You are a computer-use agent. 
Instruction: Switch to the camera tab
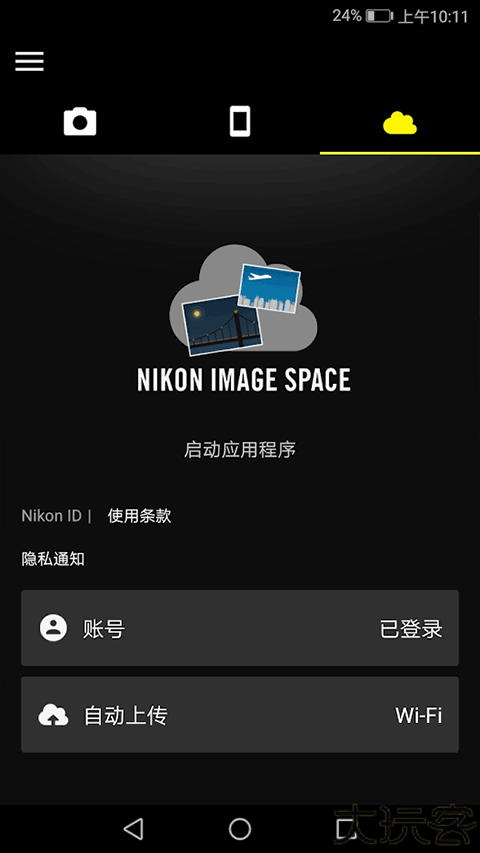coord(80,121)
